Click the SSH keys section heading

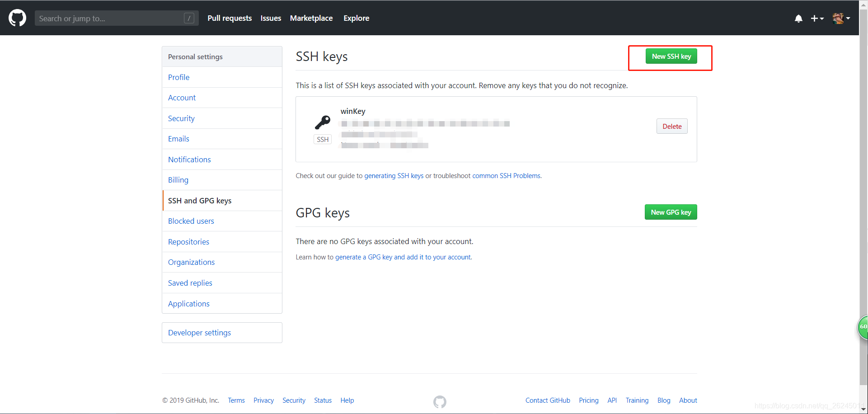(x=322, y=56)
